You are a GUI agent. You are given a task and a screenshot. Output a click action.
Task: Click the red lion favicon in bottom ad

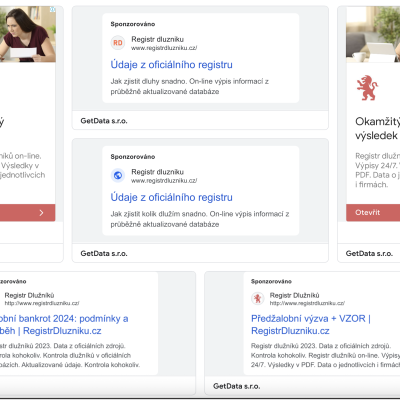tap(257, 298)
